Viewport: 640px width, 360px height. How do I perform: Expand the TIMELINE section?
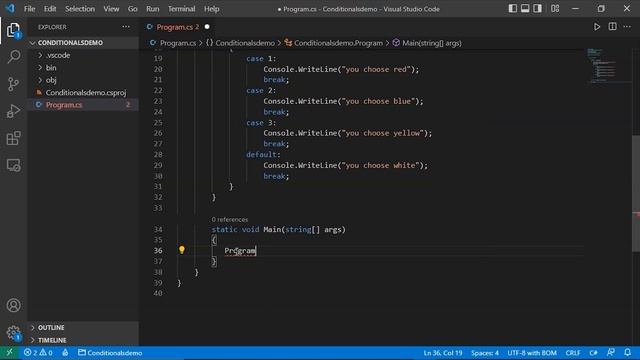83,340
